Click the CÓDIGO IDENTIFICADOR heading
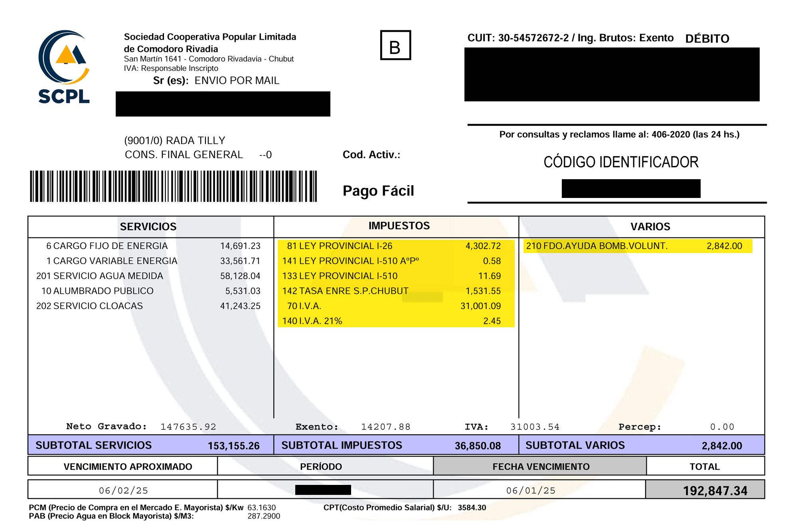This screenshot has height=532, width=798. point(620,162)
